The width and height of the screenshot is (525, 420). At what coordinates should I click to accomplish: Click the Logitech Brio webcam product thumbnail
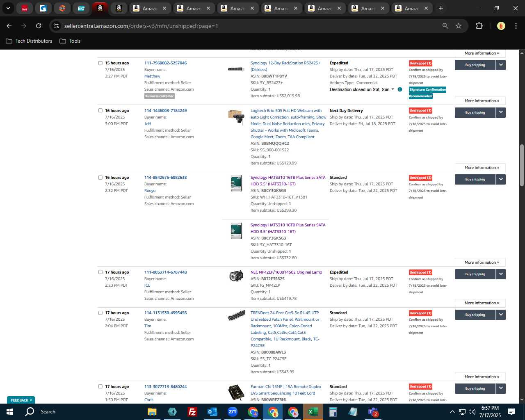236,117
